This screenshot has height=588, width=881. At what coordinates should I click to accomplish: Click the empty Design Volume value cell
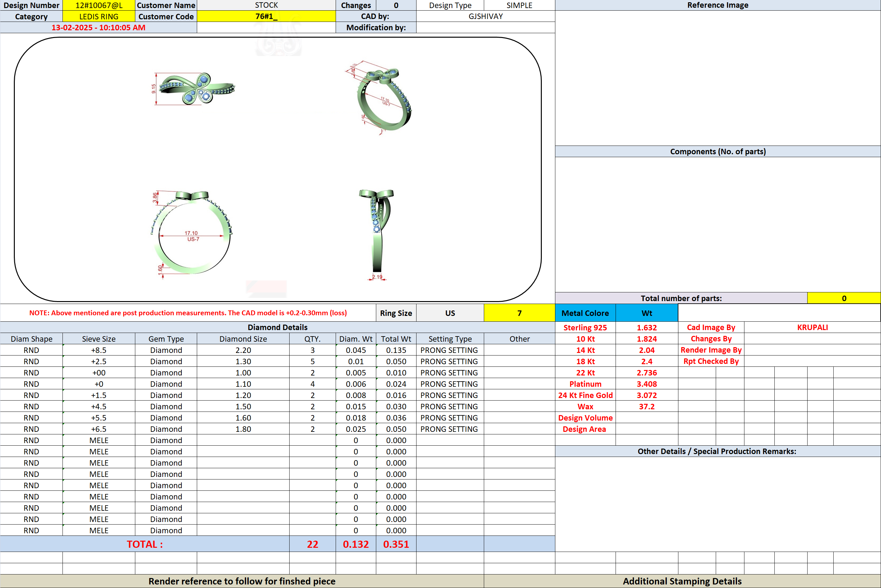coord(646,417)
